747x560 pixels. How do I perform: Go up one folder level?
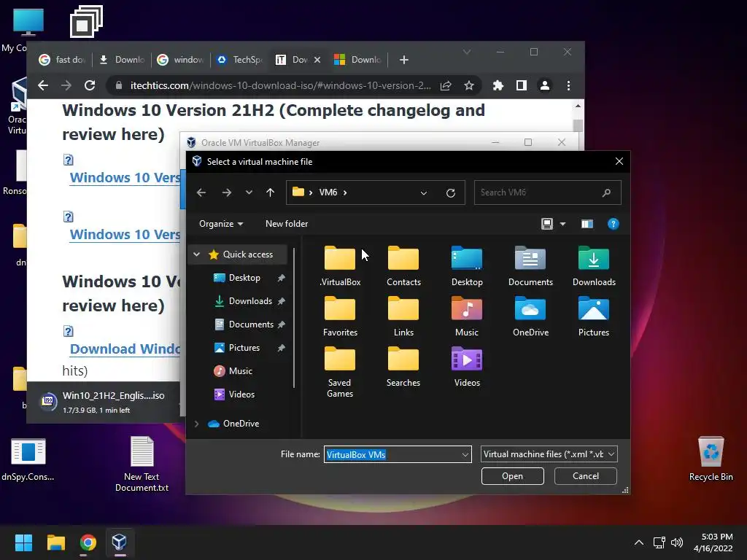[270, 192]
